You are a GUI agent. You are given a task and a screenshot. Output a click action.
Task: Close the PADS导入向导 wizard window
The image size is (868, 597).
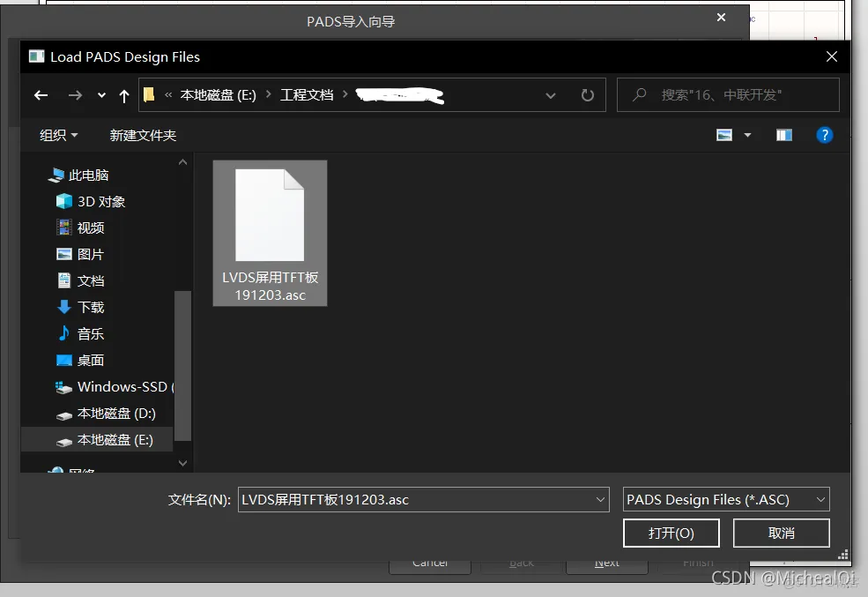point(722,18)
